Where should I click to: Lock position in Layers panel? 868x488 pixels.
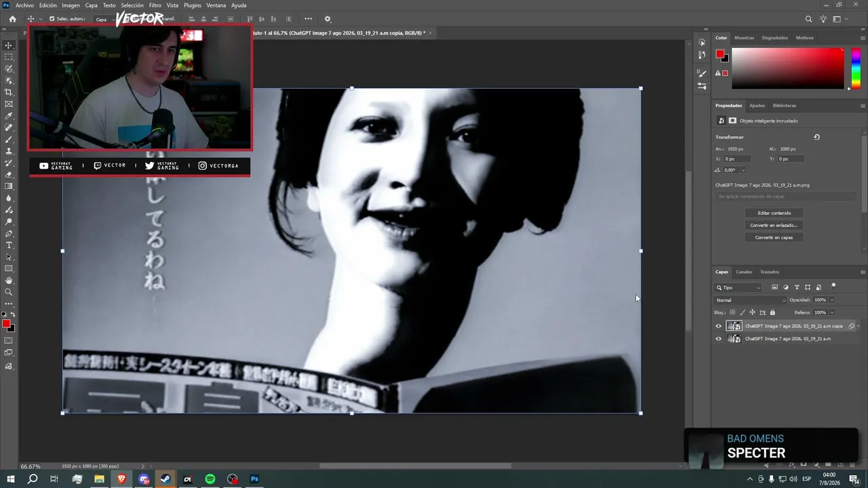click(x=752, y=312)
